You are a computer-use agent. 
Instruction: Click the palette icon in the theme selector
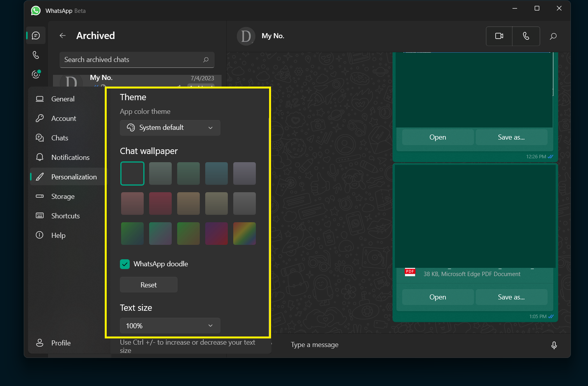pos(131,127)
